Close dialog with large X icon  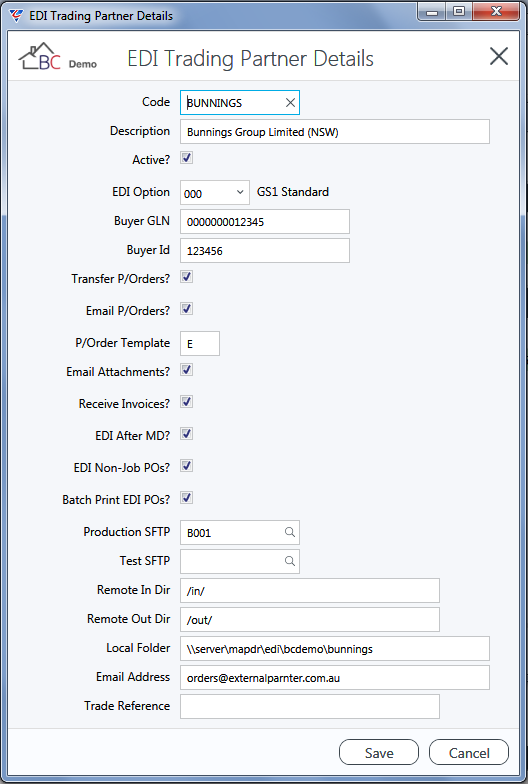[498, 56]
